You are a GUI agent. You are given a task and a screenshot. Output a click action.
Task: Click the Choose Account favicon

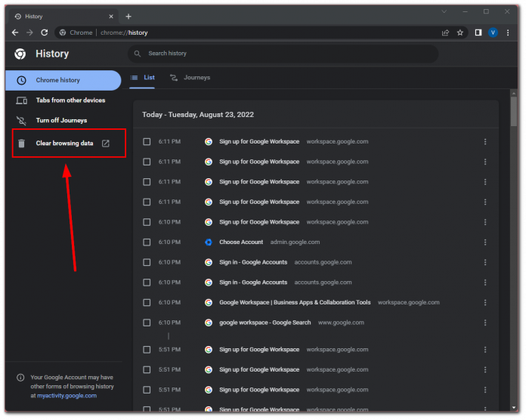pos(209,242)
